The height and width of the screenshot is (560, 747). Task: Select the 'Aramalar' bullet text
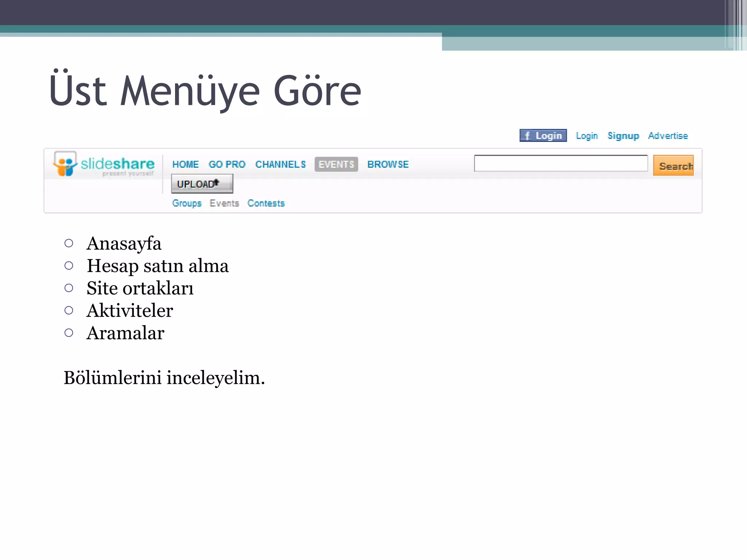(125, 333)
